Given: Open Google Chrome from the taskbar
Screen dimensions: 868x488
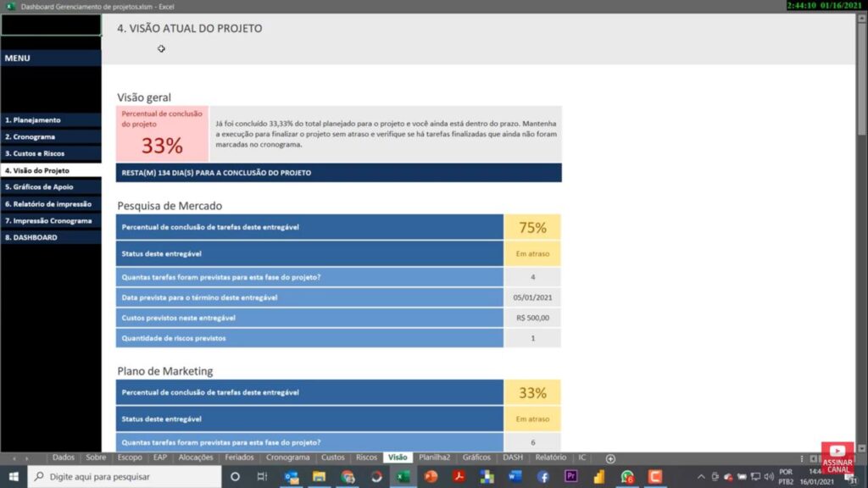Looking at the screenshot, I should pos(347,475).
